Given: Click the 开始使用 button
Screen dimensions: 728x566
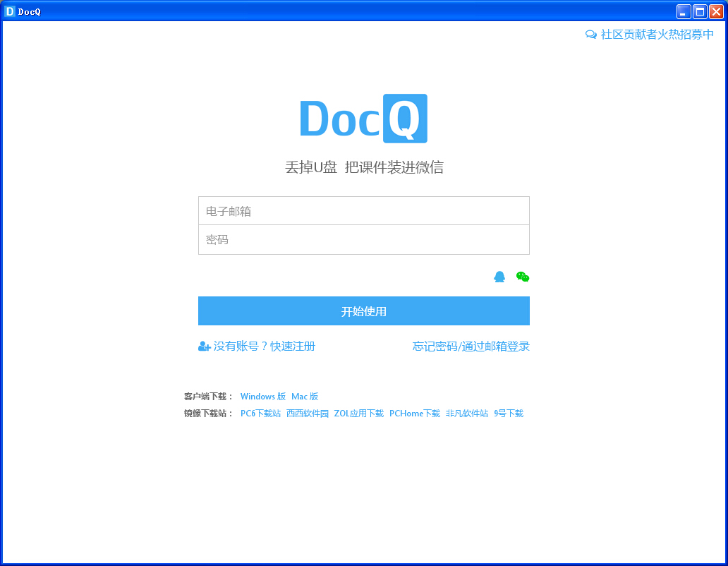Looking at the screenshot, I should pyautogui.click(x=363, y=311).
